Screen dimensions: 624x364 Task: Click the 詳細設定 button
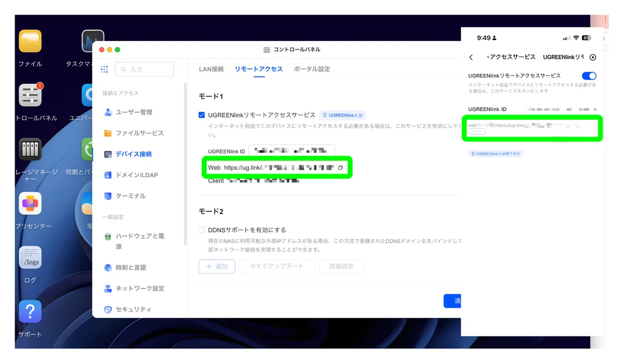[342, 266]
